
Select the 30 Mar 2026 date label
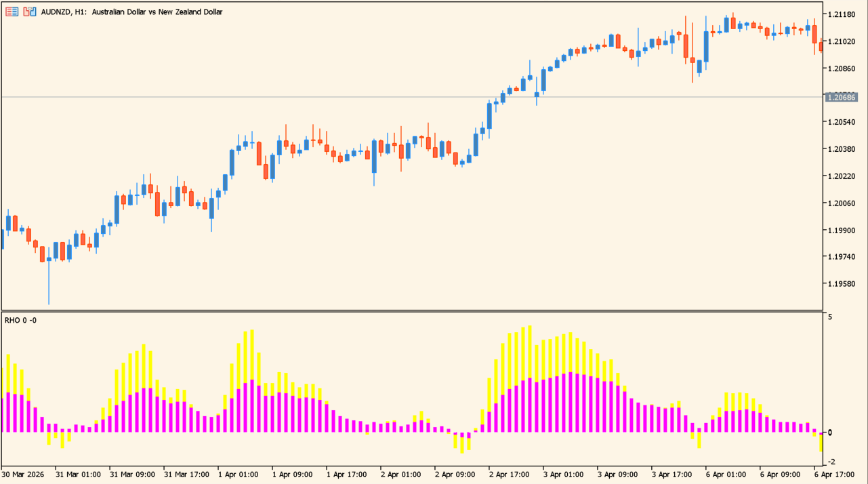tap(23, 475)
